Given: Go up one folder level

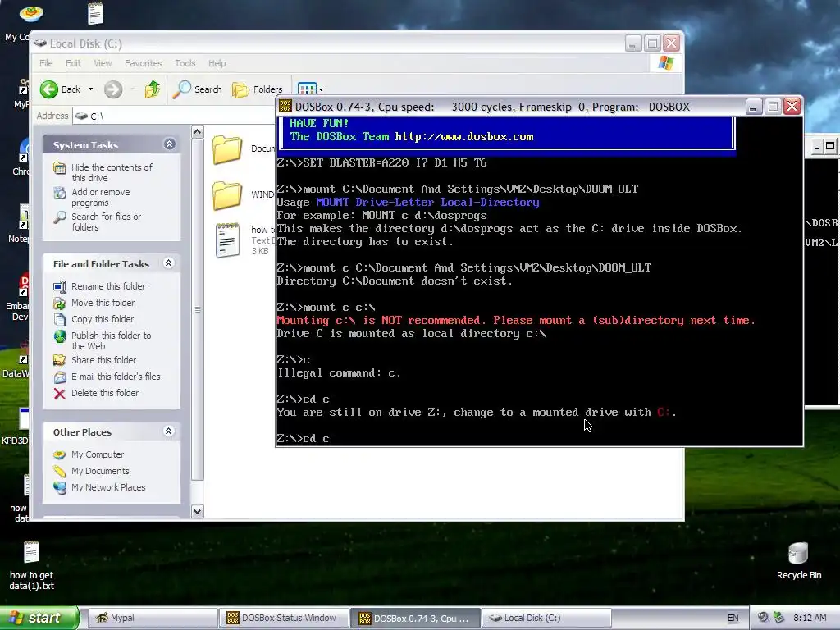Looking at the screenshot, I should [x=152, y=89].
